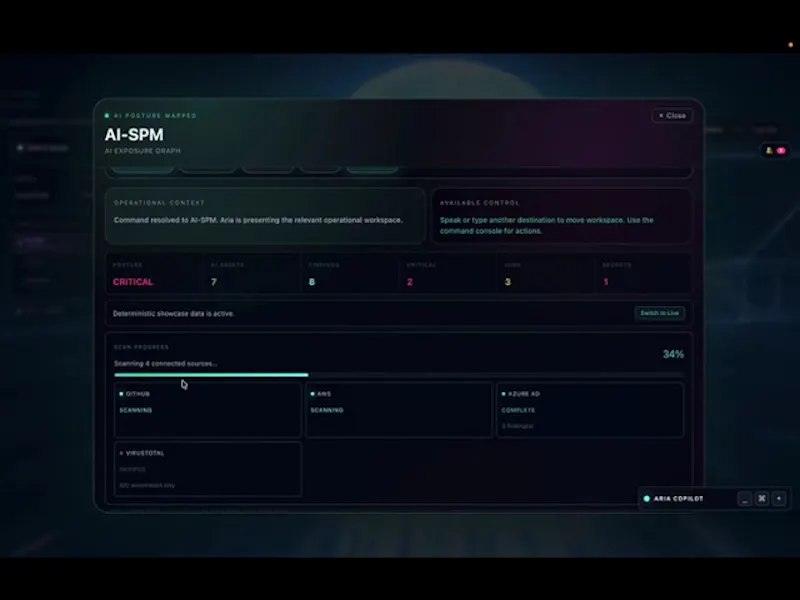Click the Critical count 2
Viewport: 800px width, 600px height.
[x=410, y=282]
